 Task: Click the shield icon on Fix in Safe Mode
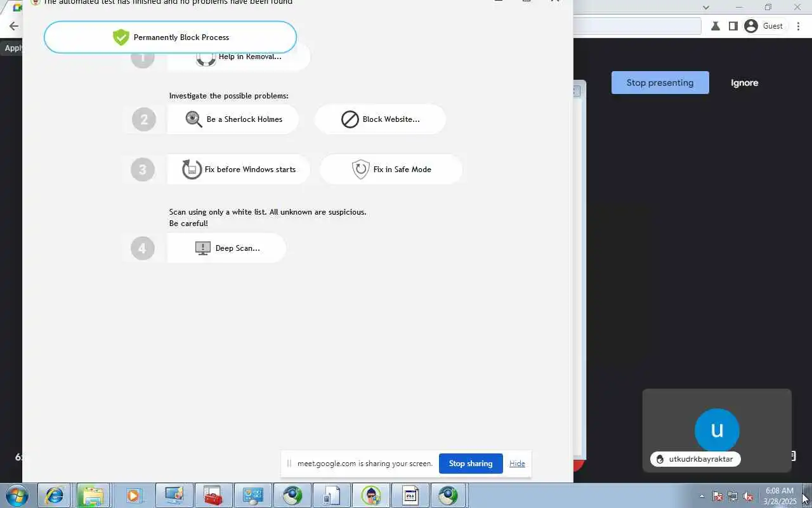[x=360, y=169]
